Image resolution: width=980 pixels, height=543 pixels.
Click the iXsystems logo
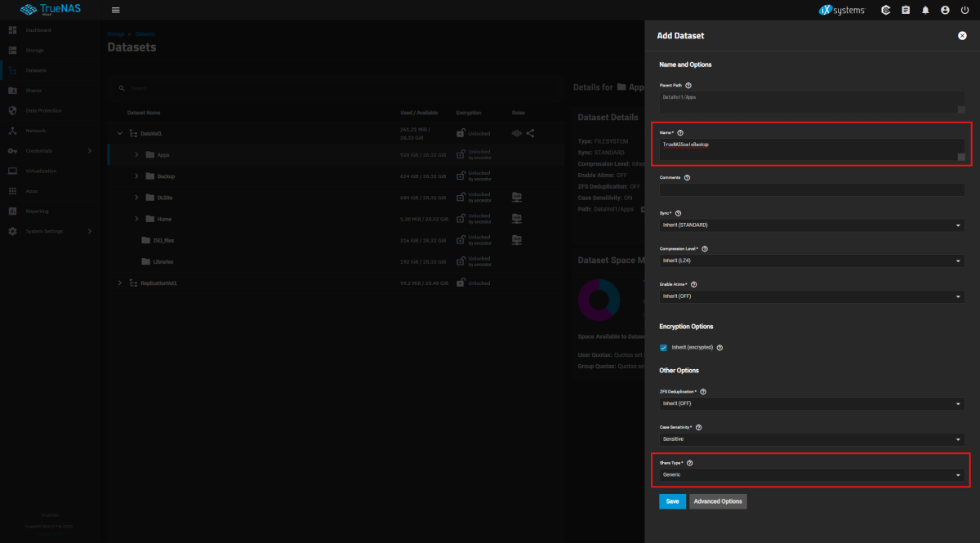tap(841, 10)
